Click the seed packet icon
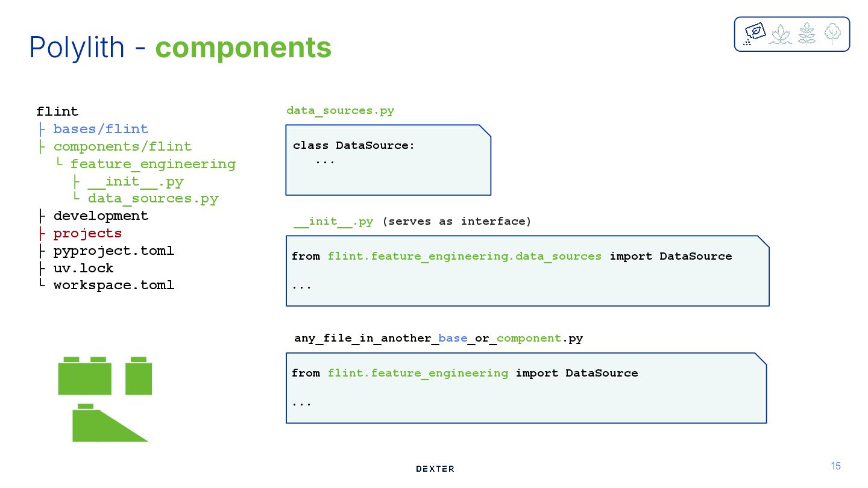Screen dimensions: 868x488 click(755, 33)
